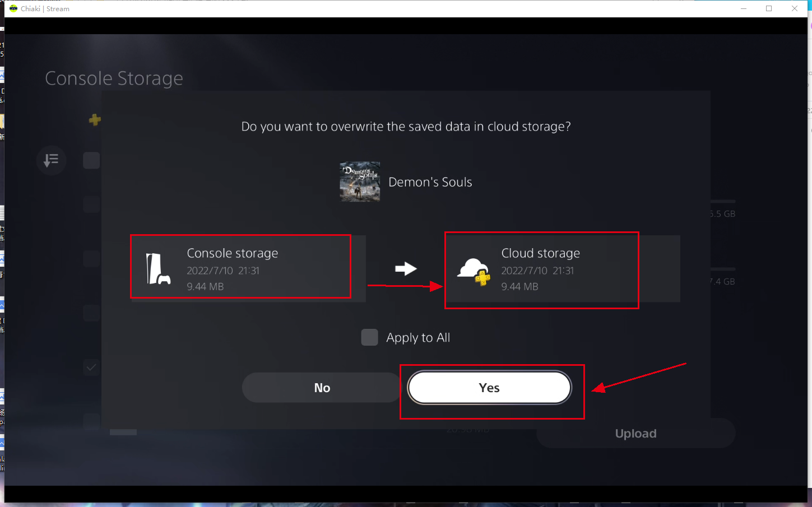Click the Console storage 9.44 MB size

pyautogui.click(x=205, y=286)
